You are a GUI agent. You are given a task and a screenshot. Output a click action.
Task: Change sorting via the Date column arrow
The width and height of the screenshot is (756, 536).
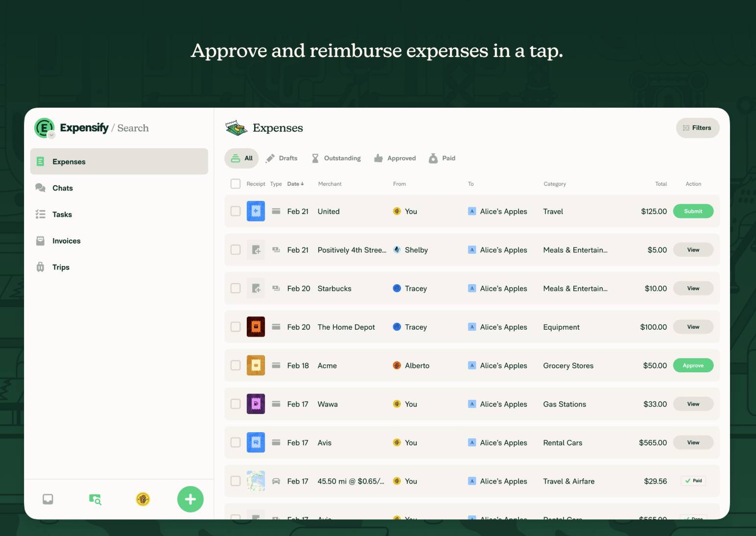[x=302, y=183]
